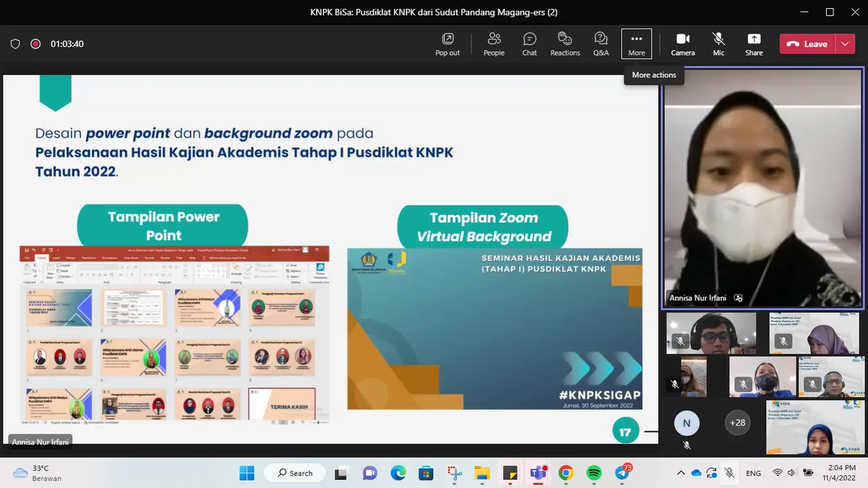
Task: Pop out the shared content
Action: [x=448, y=44]
